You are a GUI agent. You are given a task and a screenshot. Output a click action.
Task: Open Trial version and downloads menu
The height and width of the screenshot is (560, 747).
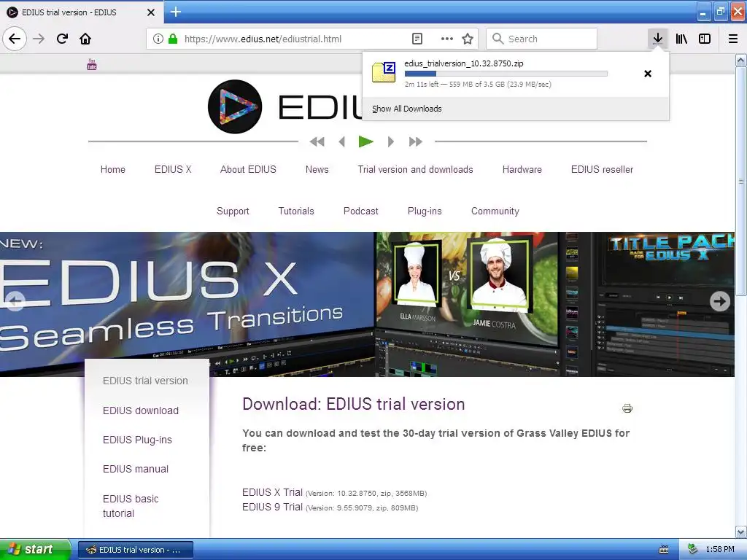[415, 169]
